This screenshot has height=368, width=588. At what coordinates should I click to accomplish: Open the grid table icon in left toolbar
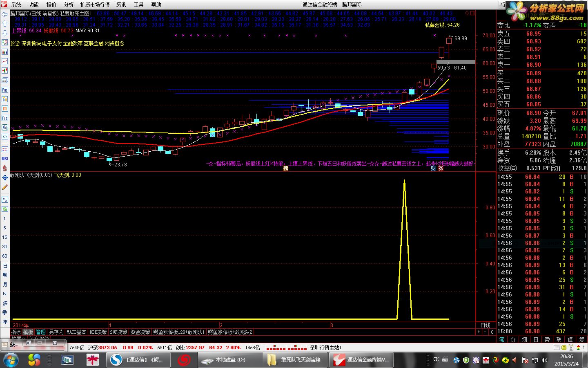[5, 52]
